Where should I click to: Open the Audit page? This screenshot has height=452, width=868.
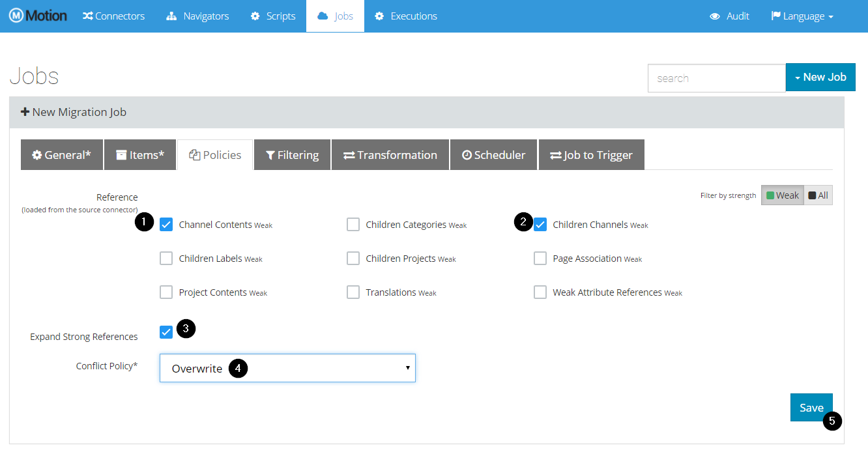(x=729, y=16)
